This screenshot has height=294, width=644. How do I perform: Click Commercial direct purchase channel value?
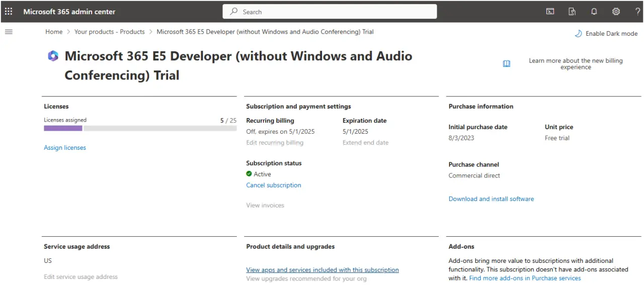click(474, 176)
